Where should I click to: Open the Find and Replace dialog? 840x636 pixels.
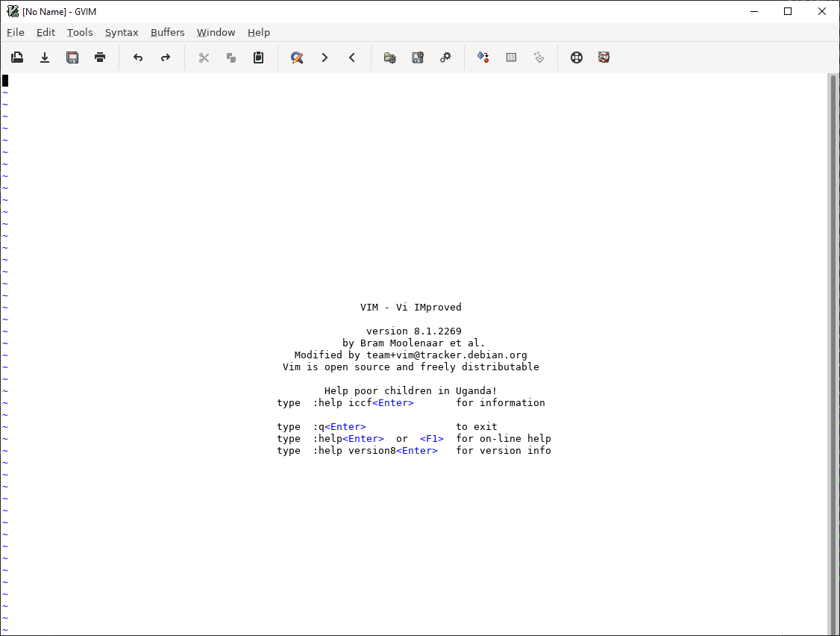297,57
